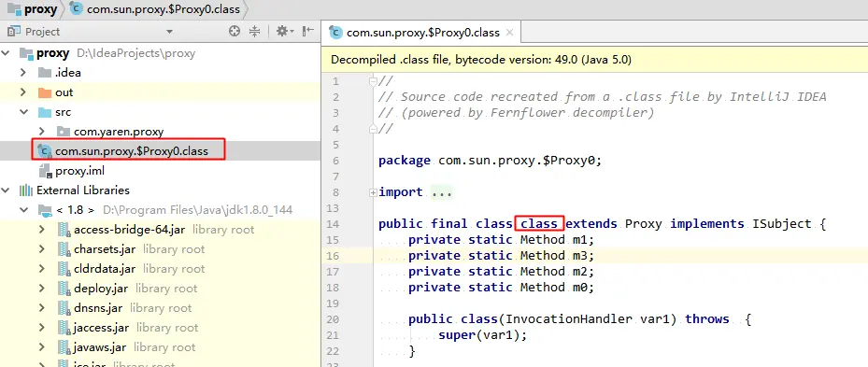Viewport: 868px width, 367px height.
Task: Click the super(var1) call
Action: [483, 335]
